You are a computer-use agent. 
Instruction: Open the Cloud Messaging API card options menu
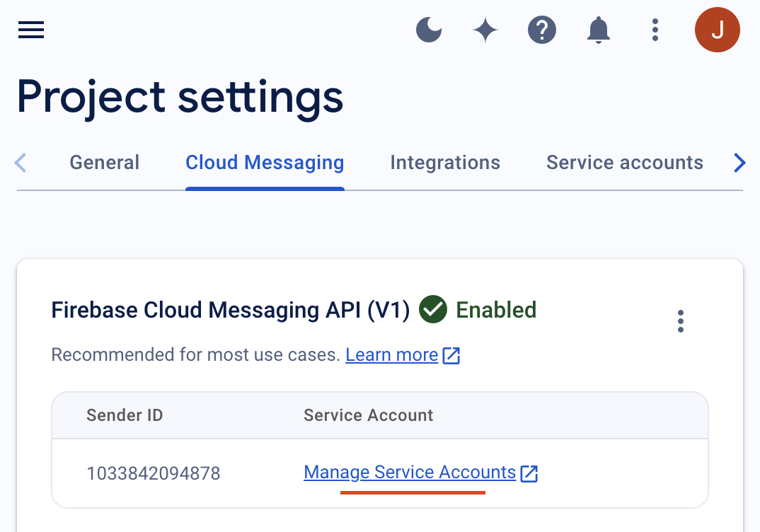coord(680,320)
